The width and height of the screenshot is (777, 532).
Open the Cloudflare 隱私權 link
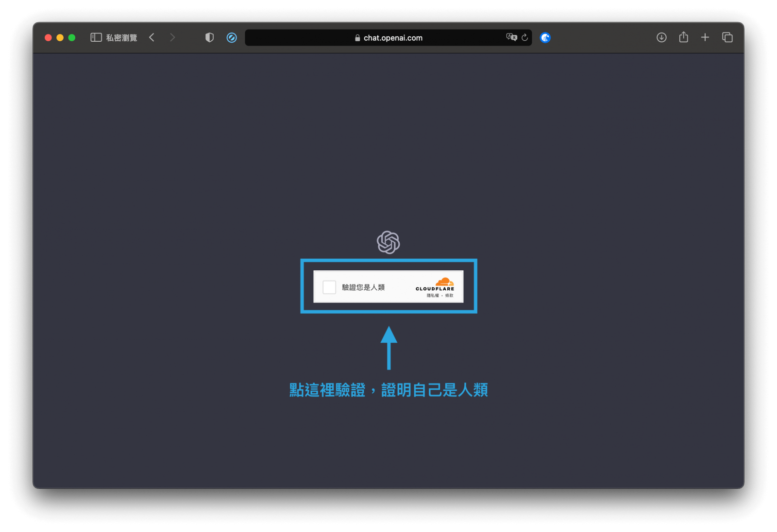pyautogui.click(x=433, y=295)
